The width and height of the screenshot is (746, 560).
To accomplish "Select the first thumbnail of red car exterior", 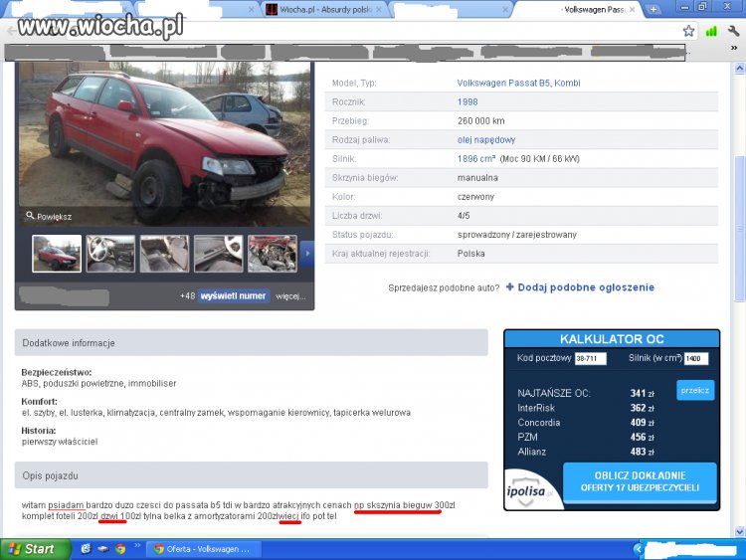I will coord(57,254).
